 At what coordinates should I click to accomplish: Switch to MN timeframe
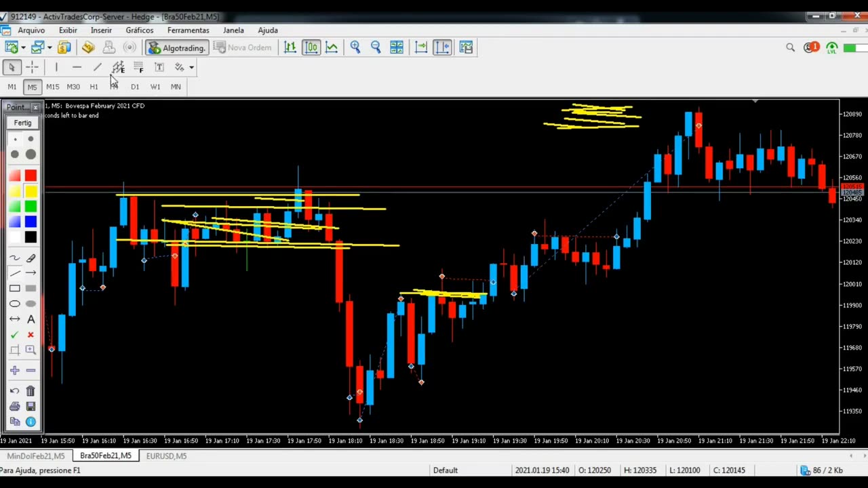(x=176, y=87)
